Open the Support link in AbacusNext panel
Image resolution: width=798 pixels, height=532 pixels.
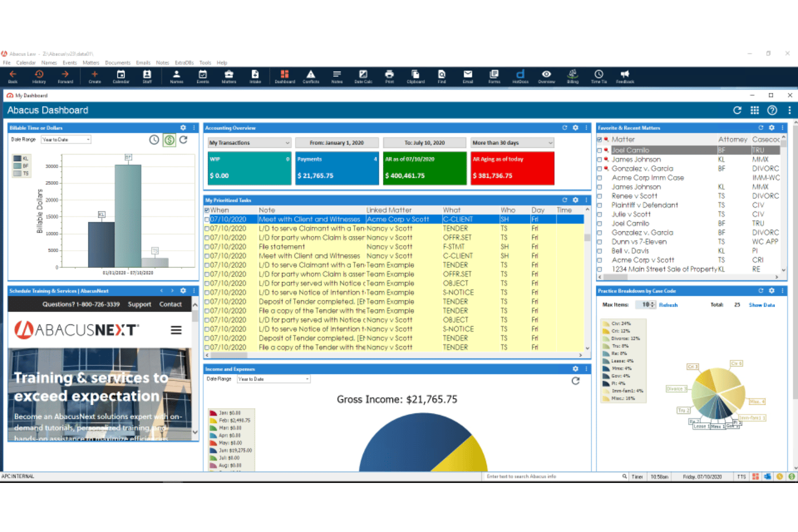[x=139, y=305]
